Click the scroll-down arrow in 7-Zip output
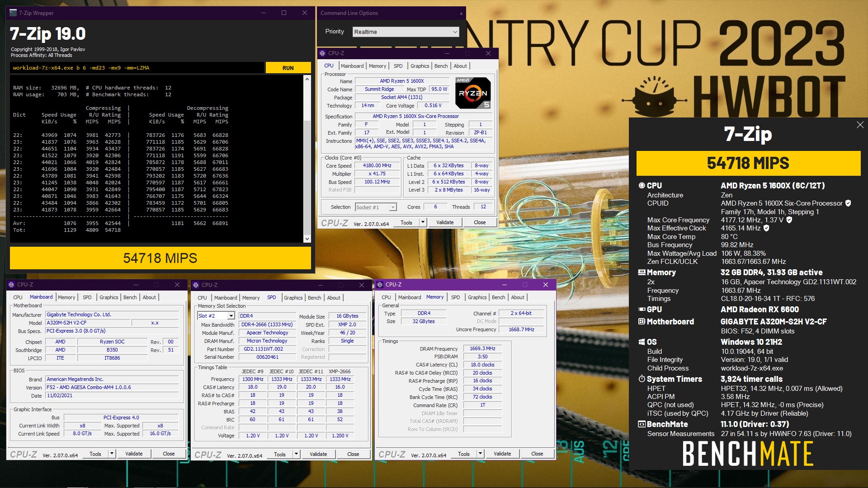 point(307,239)
